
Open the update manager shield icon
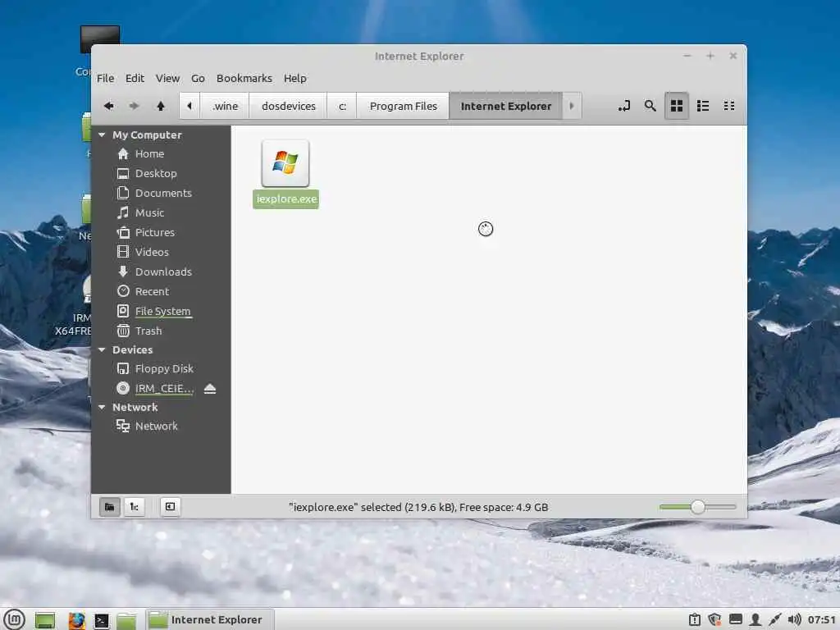pyautogui.click(x=714, y=620)
